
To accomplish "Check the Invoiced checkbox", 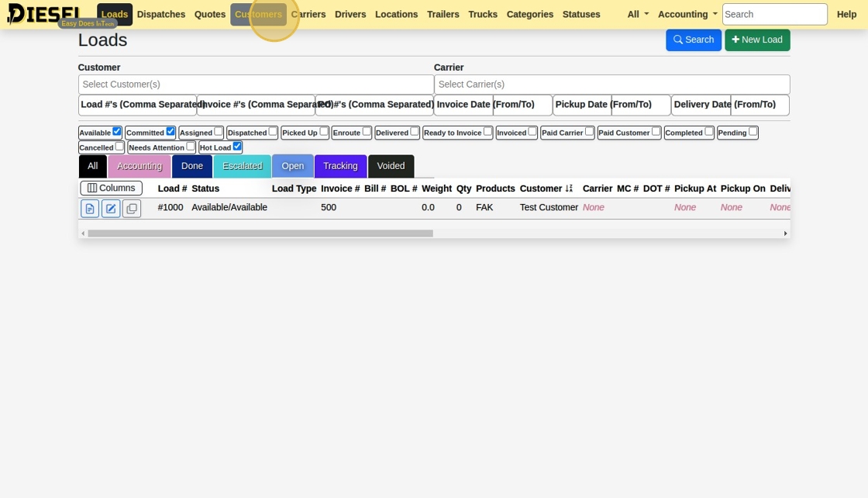I will pyautogui.click(x=532, y=131).
